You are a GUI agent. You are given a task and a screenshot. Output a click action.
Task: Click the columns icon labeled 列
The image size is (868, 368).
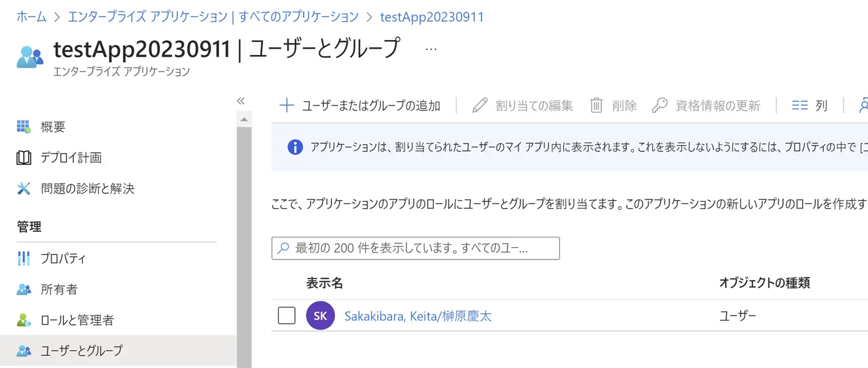pyautogui.click(x=800, y=105)
